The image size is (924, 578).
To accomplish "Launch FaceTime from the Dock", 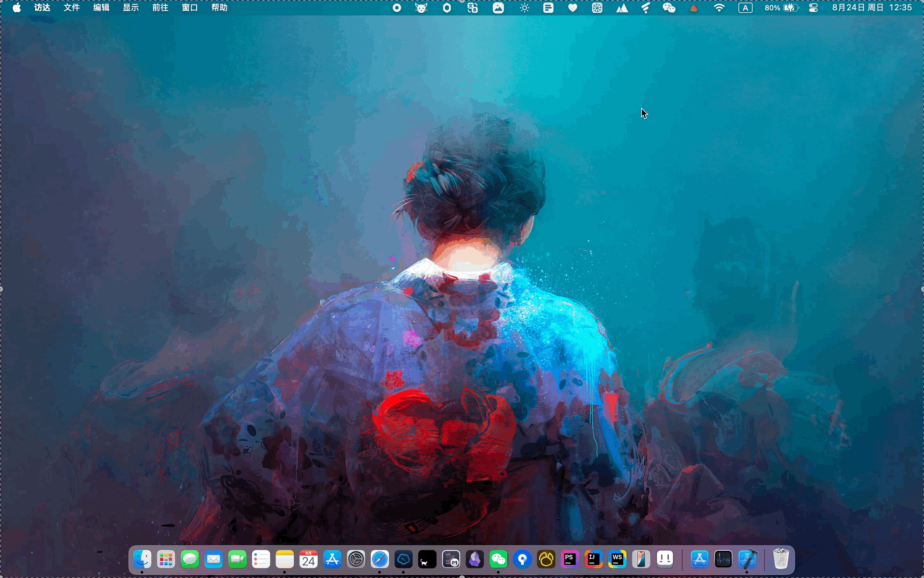I will [237, 559].
